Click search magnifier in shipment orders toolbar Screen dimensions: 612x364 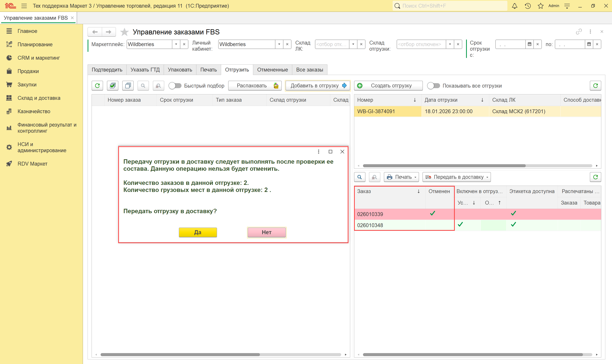[x=360, y=177]
